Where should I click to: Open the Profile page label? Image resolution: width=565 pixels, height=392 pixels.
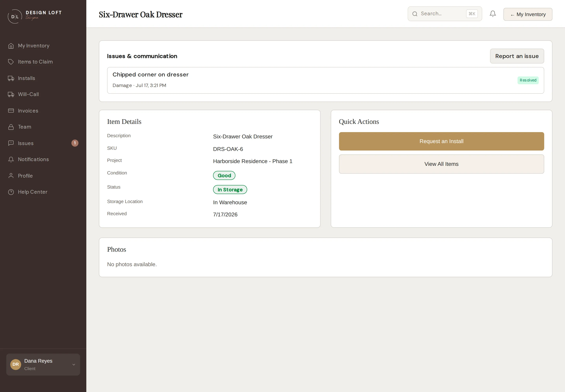25,176
